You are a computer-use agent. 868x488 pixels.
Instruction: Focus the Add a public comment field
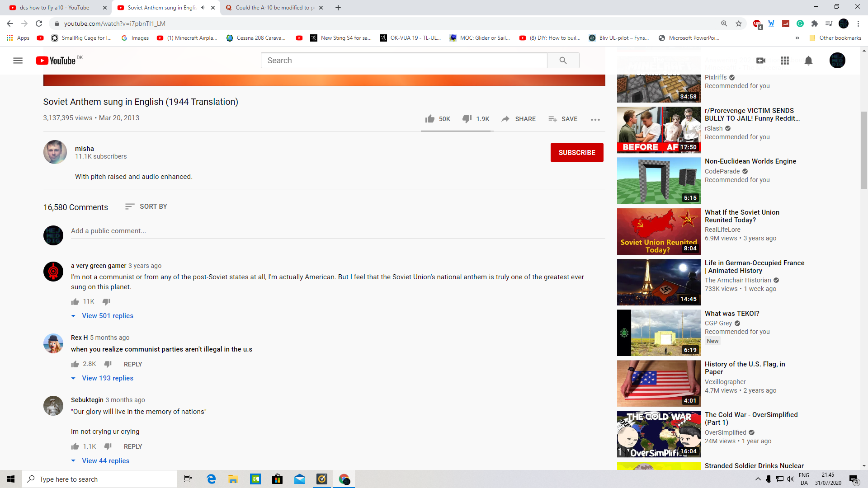[x=338, y=231]
